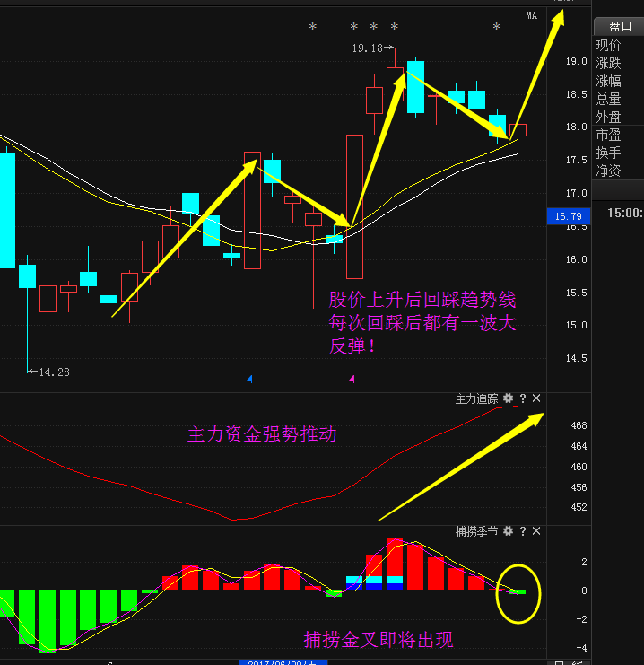Screen dimensions: 644x665
Task: Click the leftmost asterisk event marker
Action: point(312,28)
